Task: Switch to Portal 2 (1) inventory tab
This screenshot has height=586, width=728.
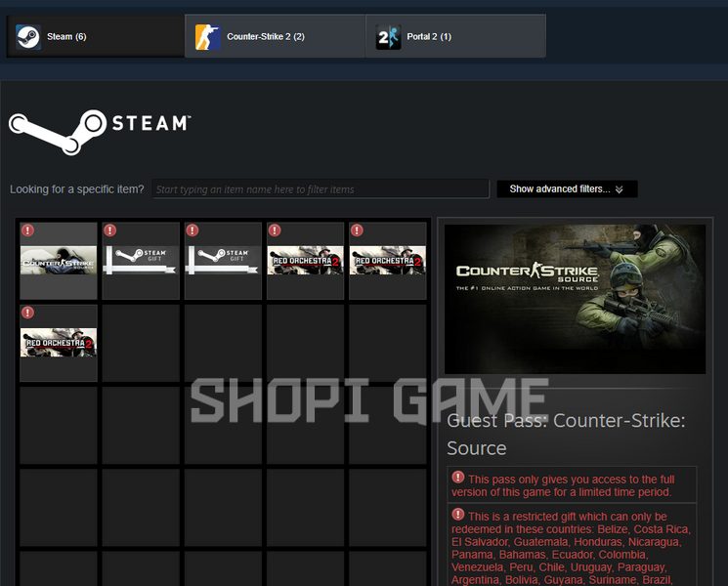Action: pos(455,36)
